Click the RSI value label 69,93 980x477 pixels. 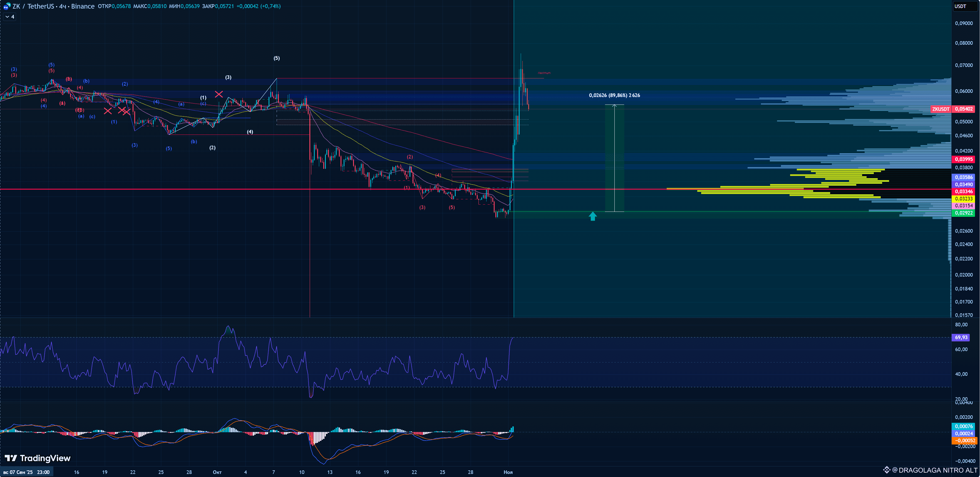pos(961,337)
